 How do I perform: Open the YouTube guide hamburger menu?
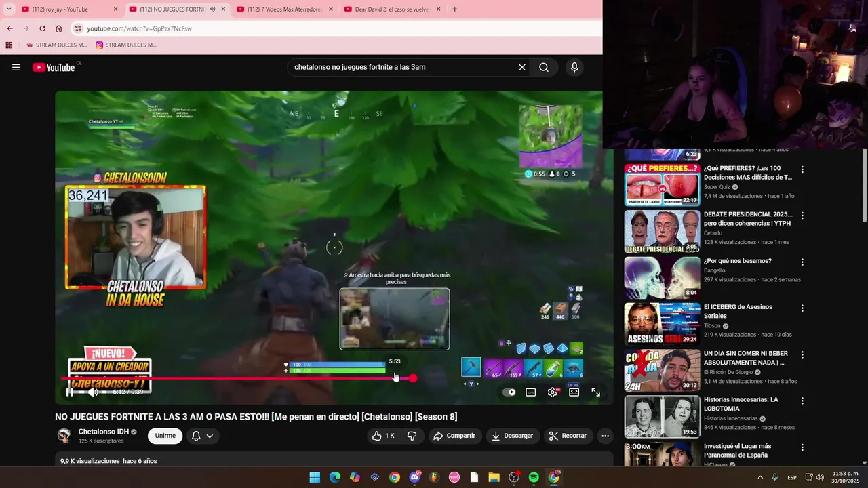pyautogui.click(x=16, y=67)
